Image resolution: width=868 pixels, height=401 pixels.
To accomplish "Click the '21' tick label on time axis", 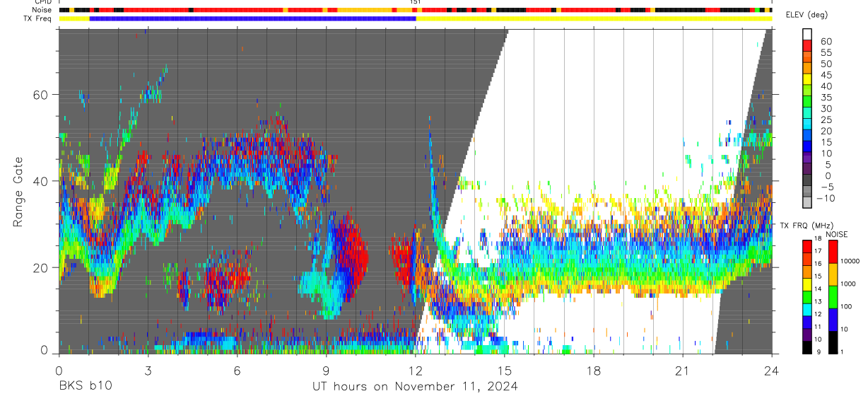I will pyautogui.click(x=683, y=371).
